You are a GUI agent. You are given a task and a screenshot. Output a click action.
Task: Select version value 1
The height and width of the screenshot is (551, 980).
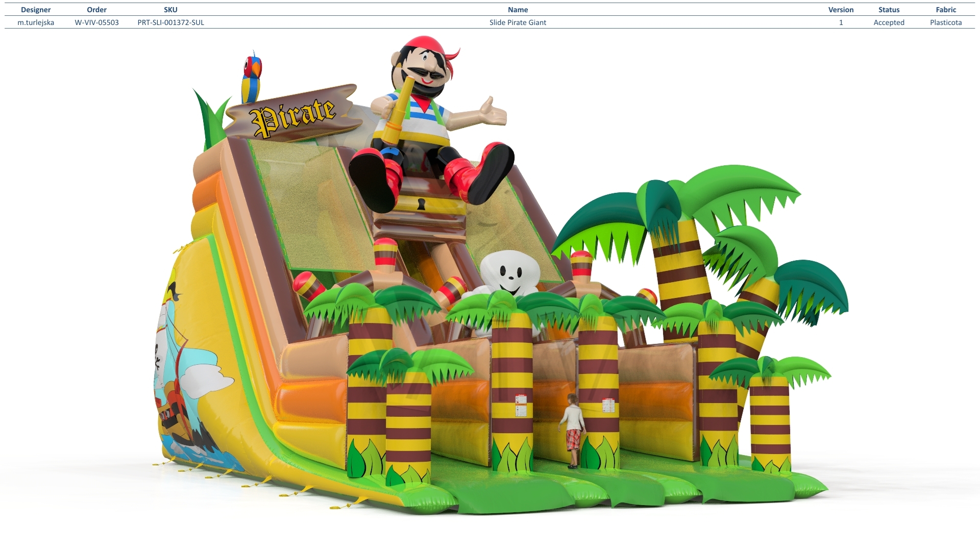(x=841, y=22)
